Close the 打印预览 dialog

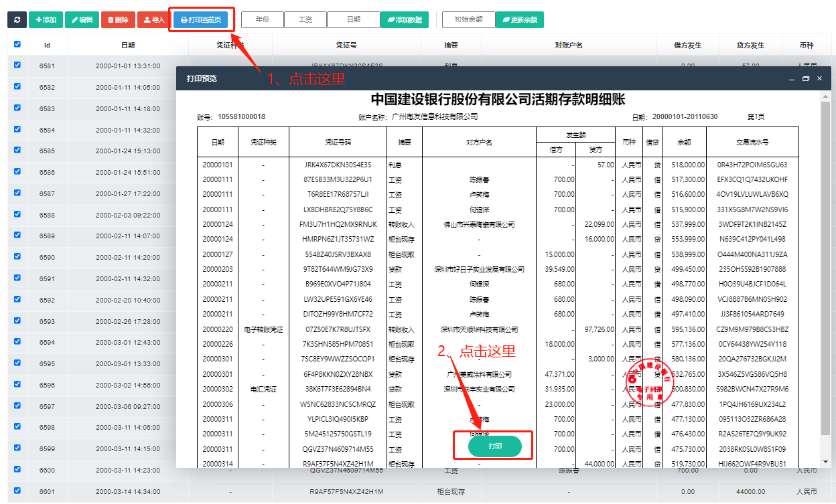pos(819,78)
